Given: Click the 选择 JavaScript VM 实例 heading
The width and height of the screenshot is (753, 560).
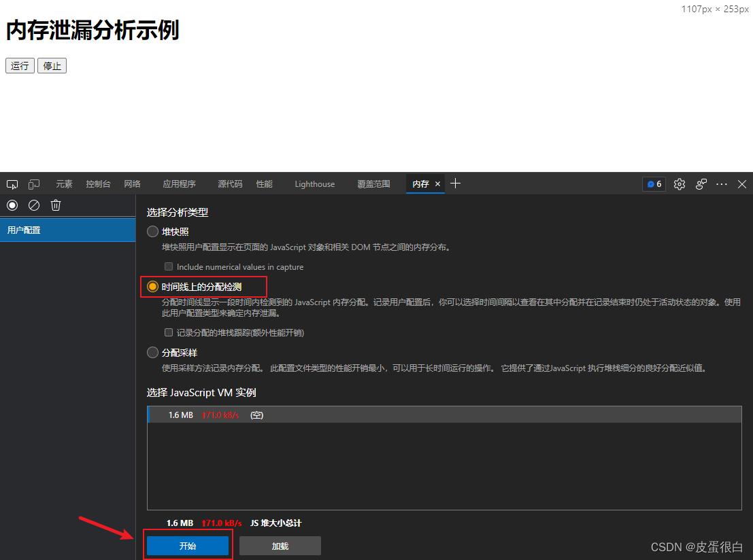Looking at the screenshot, I should click(201, 393).
